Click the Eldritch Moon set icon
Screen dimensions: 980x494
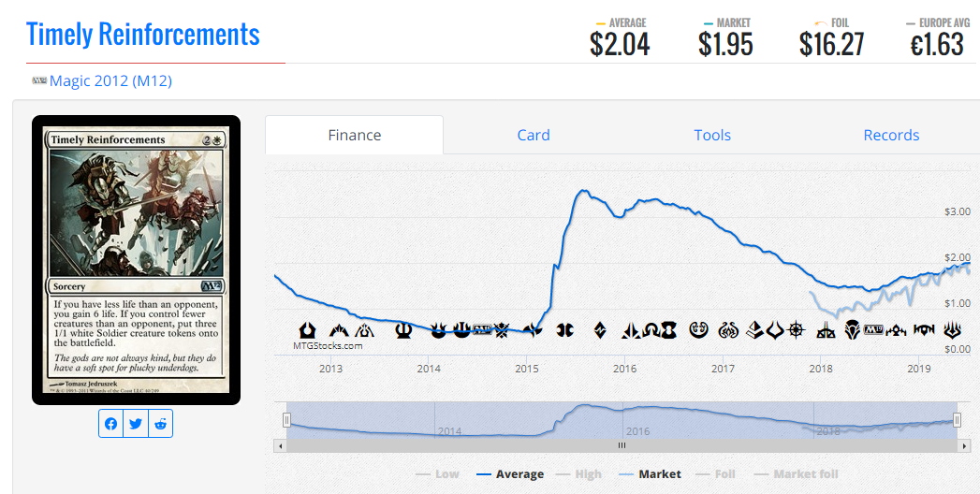coord(668,329)
